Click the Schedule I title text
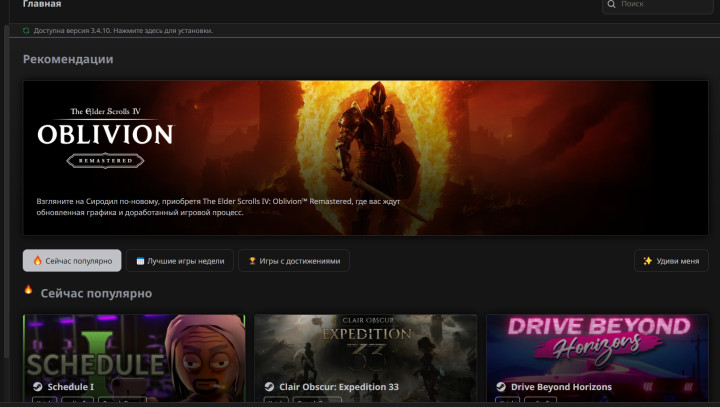720x407 pixels. click(71, 387)
